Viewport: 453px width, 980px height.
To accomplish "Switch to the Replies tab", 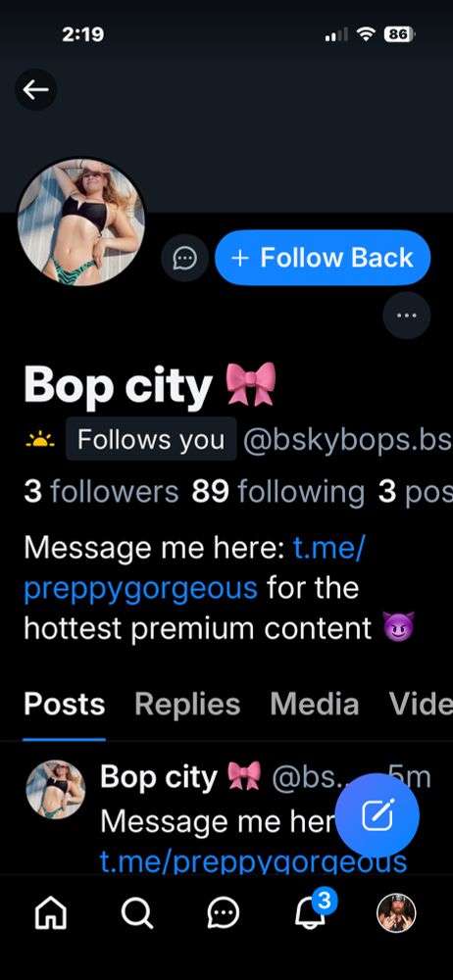I will [187, 705].
